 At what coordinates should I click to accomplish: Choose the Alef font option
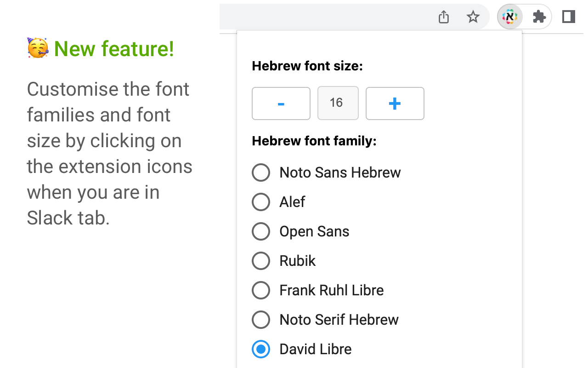coord(261,202)
